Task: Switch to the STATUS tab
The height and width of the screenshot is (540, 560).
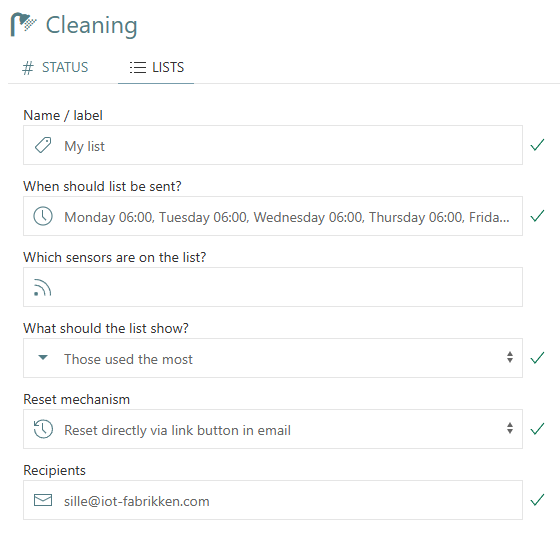Action: pos(55,68)
